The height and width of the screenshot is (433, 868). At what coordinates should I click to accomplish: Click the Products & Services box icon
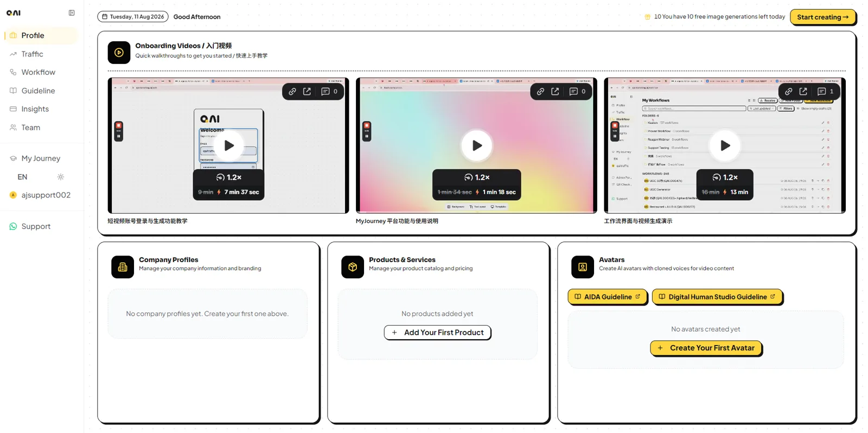pyautogui.click(x=353, y=267)
